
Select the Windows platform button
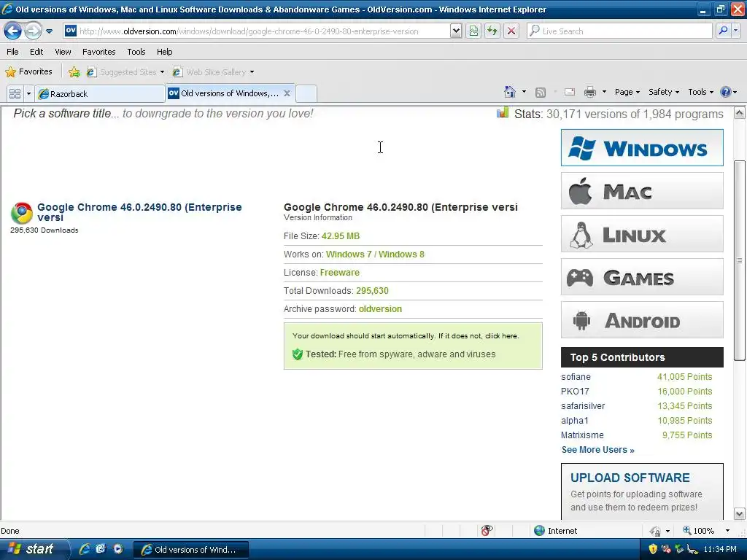642,147
